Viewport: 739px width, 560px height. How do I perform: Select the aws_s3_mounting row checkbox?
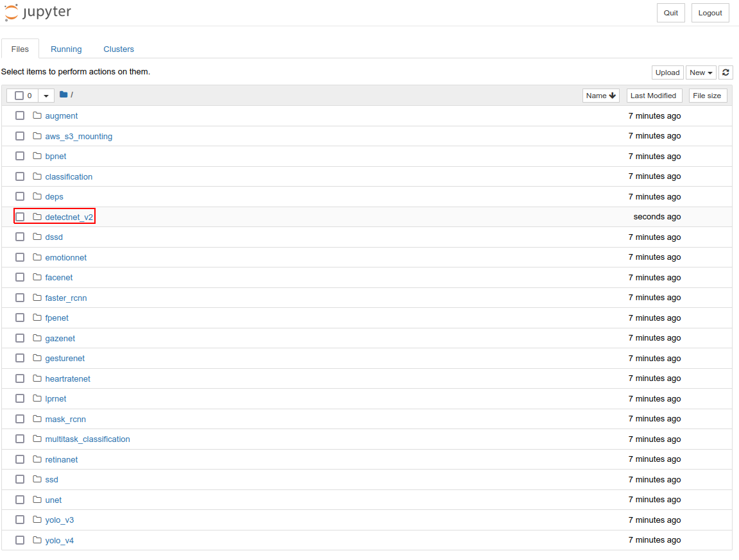(x=20, y=136)
